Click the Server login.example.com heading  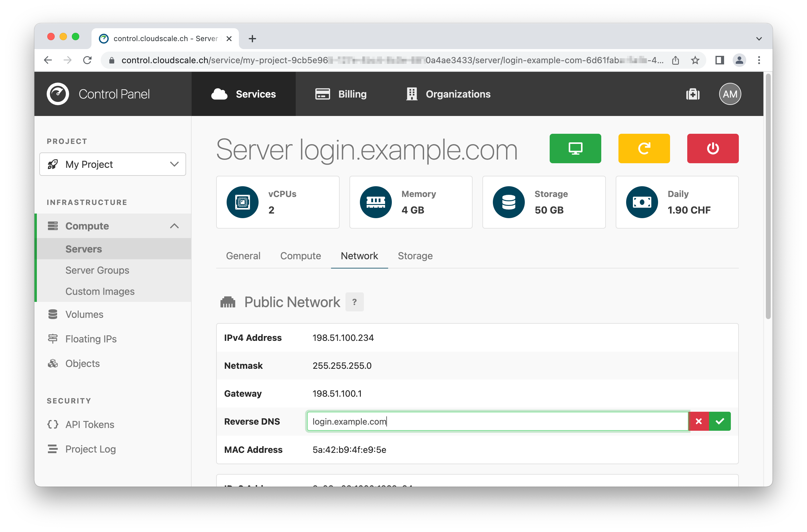click(367, 149)
